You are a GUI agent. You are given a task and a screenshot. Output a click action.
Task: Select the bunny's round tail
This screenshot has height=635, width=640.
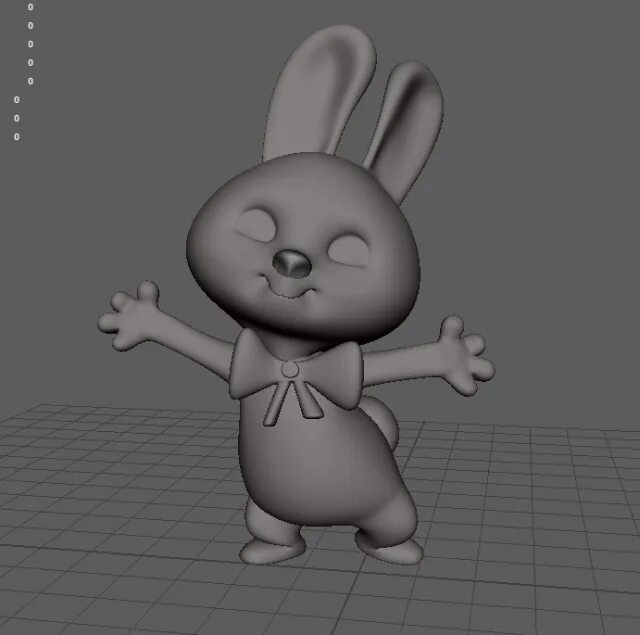[x=382, y=423]
